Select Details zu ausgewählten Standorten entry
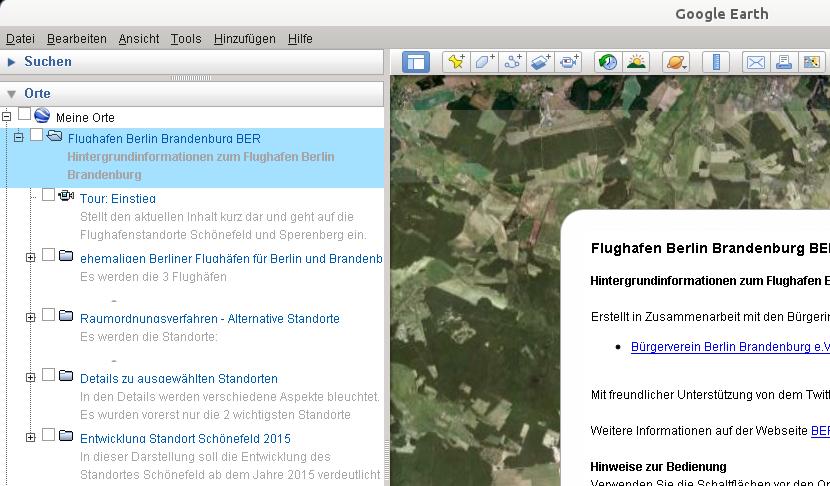Image resolution: width=830 pixels, height=486 pixels. pos(179,379)
